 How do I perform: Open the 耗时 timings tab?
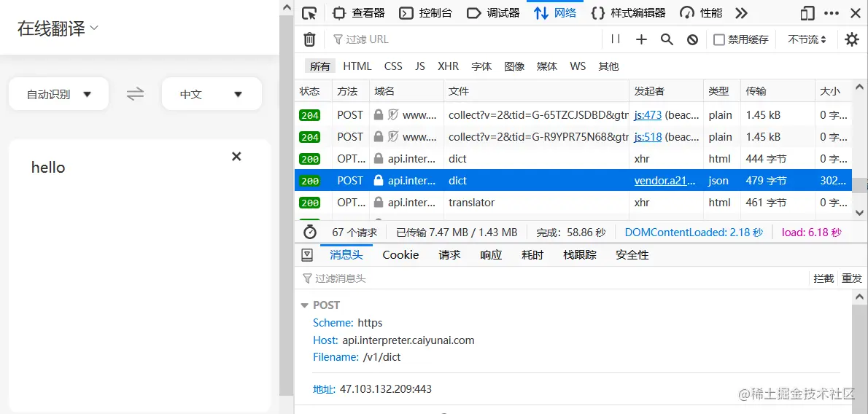(x=532, y=255)
